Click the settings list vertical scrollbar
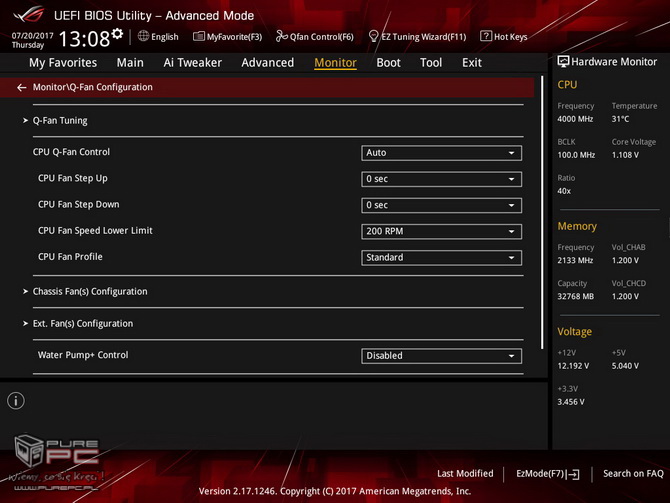This screenshot has width=670, height=503. point(542,212)
